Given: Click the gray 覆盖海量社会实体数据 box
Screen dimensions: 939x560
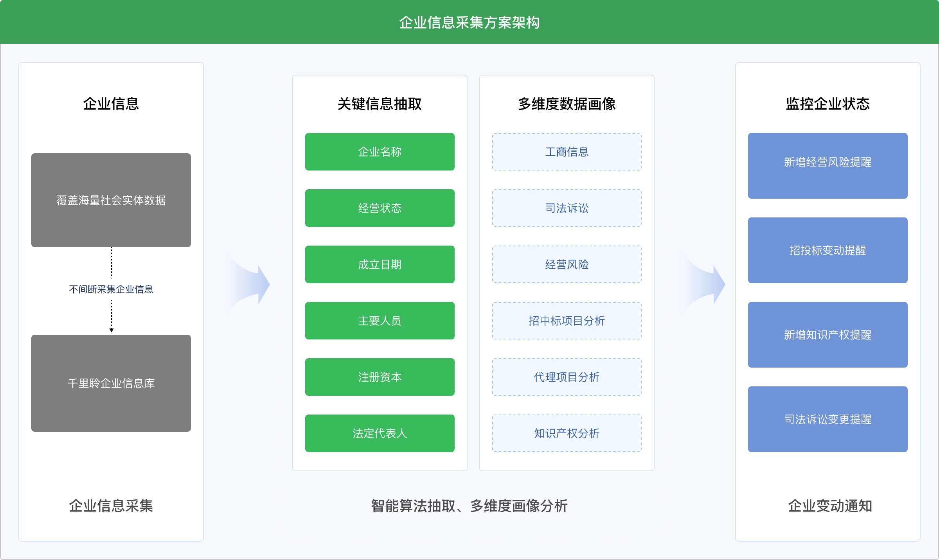Looking at the screenshot, I should pyautogui.click(x=111, y=200).
